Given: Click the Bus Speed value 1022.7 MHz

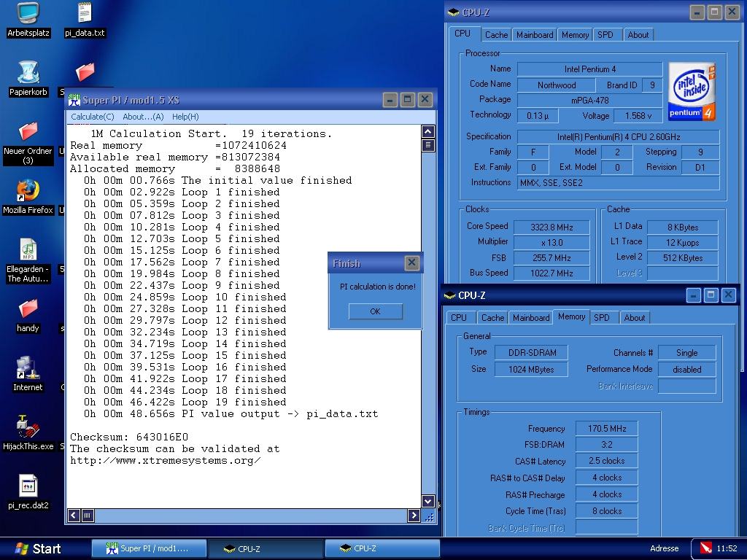Looking at the screenshot, I should [x=551, y=273].
